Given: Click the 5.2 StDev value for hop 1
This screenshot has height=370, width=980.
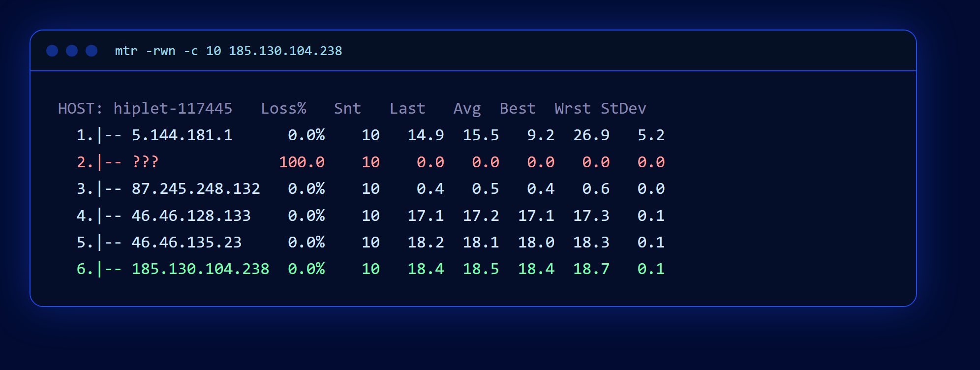Looking at the screenshot, I should tap(651, 135).
